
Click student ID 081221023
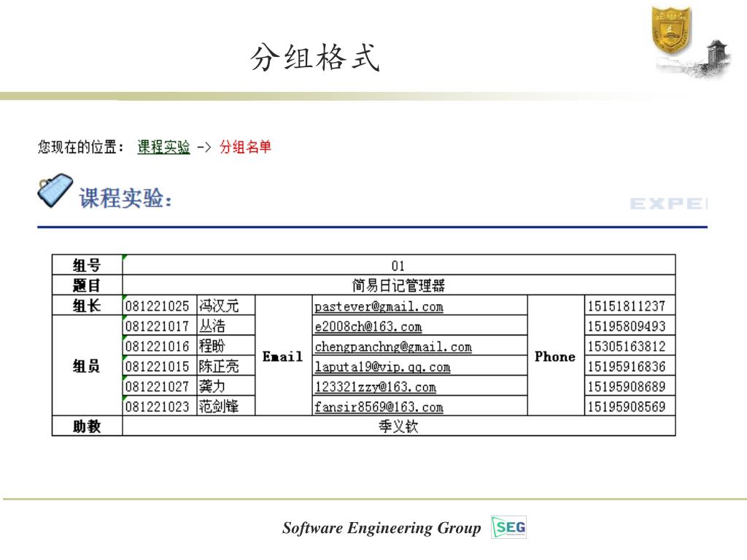click(x=158, y=406)
